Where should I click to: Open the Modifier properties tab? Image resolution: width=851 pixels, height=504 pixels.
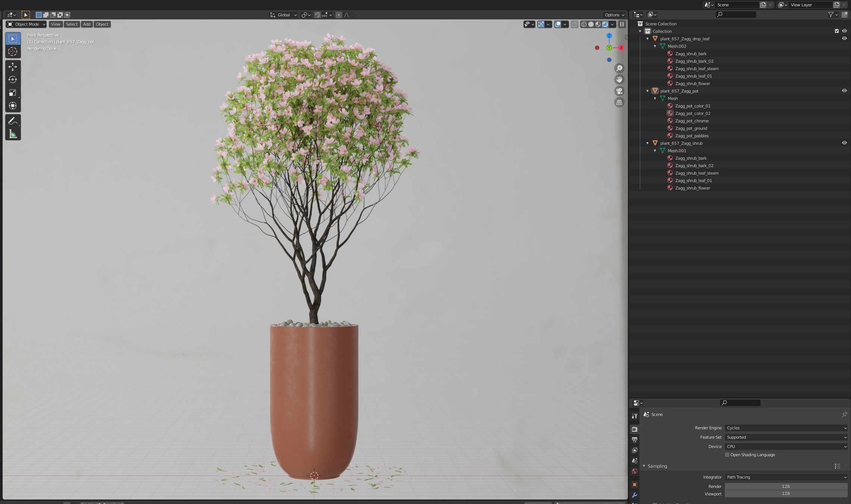(x=635, y=495)
